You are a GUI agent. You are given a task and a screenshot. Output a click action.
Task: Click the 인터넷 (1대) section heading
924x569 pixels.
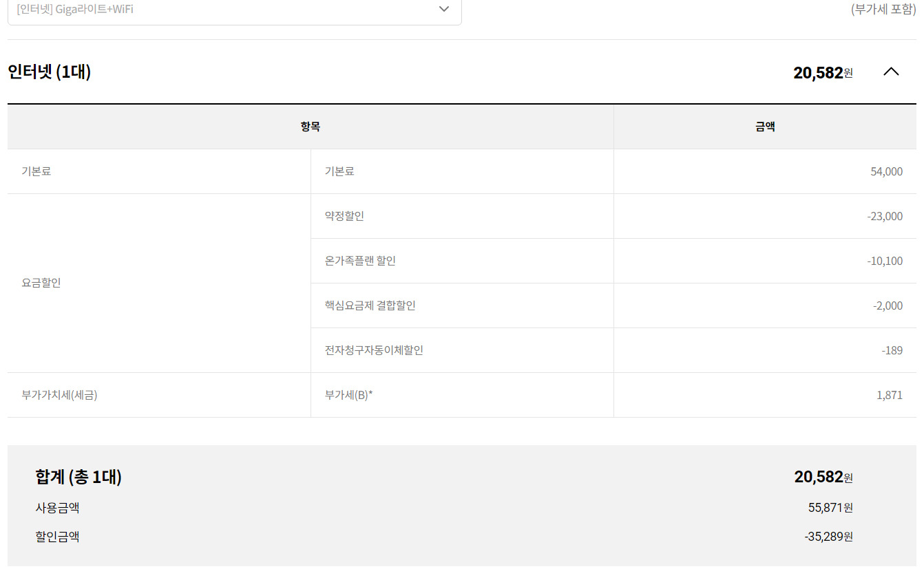pyautogui.click(x=50, y=72)
